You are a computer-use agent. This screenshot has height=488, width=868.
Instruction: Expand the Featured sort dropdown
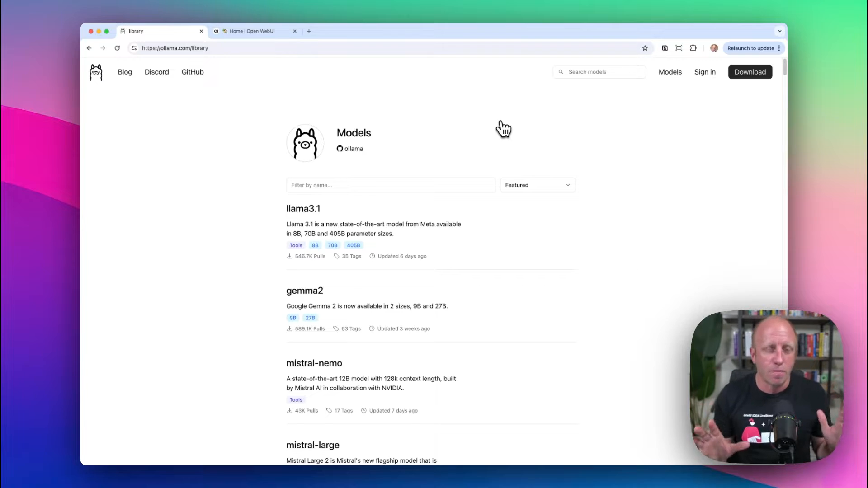538,185
